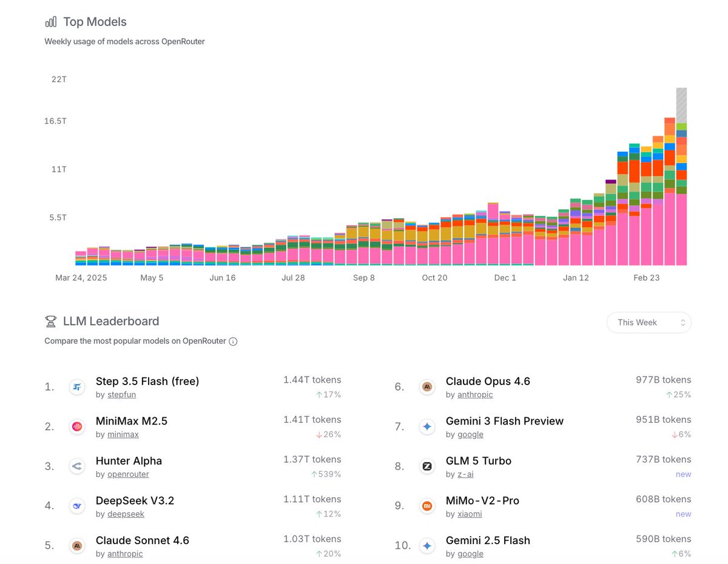Viewport: 728px width, 564px height.
Task: Click the 608B tokens value
Action: 663,499
